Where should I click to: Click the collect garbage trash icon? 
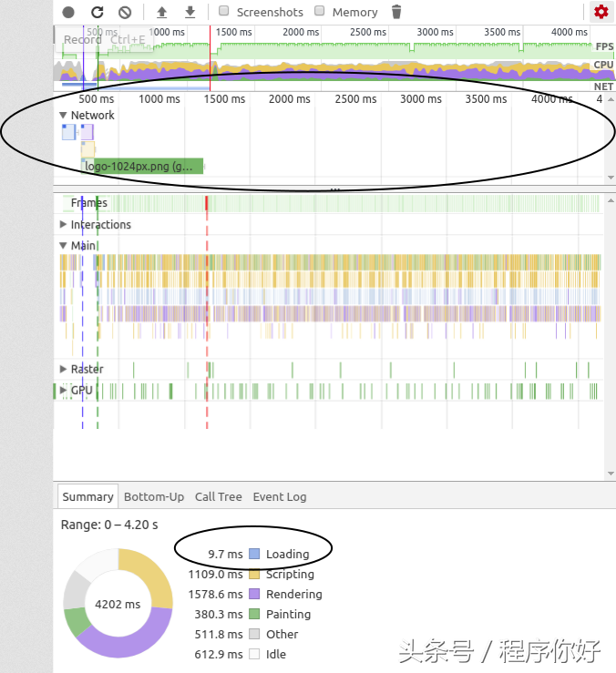pos(396,12)
